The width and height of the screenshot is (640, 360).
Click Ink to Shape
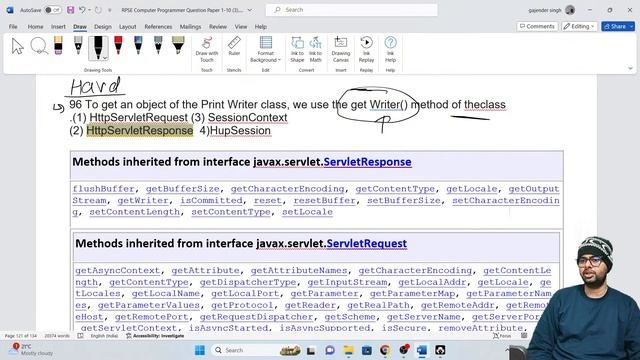pos(297,49)
